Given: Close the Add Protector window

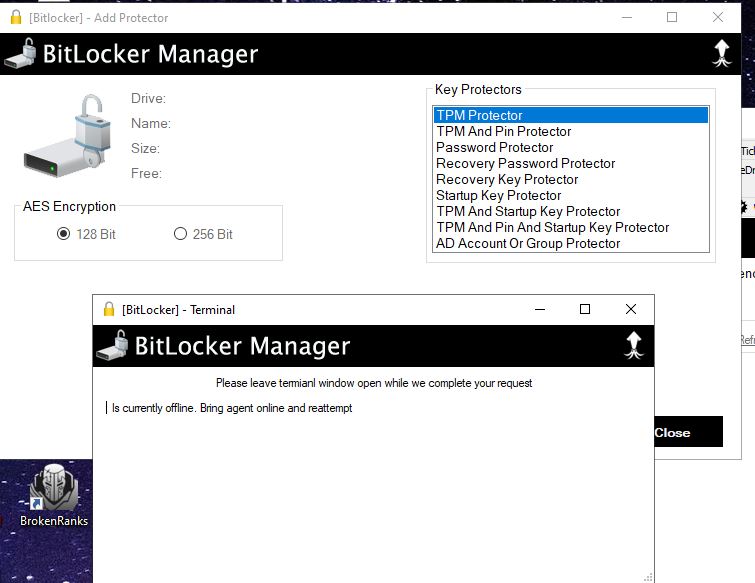Looking at the screenshot, I should click(717, 17).
